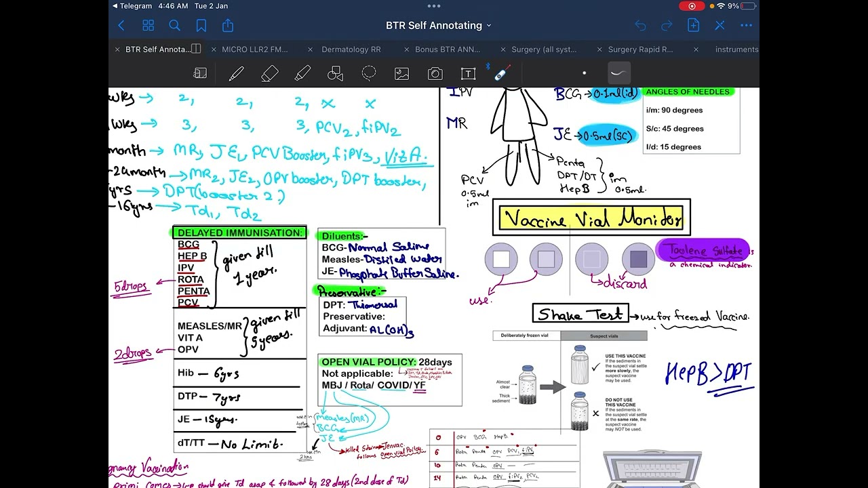The width and height of the screenshot is (868, 488).
Task: Select the highlighted stroke style option
Action: click(x=618, y=73)
